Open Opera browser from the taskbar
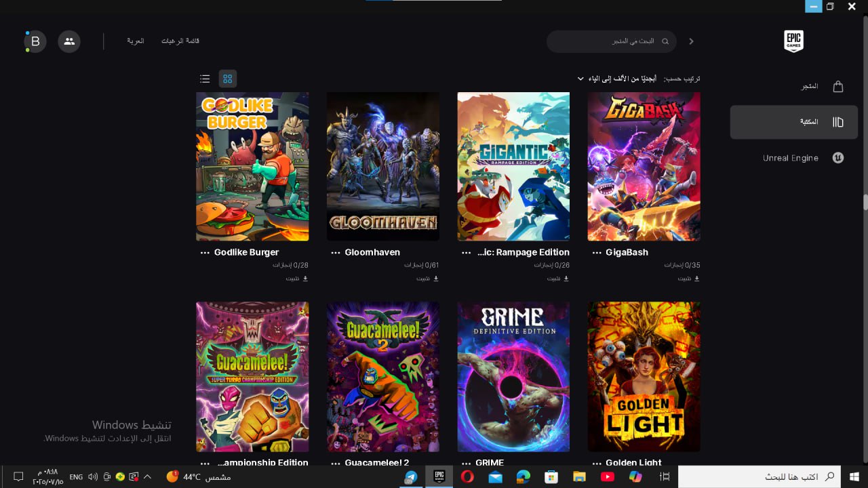Screen dimensions: 868x488 pyautogui.click(x=467, y=476)
